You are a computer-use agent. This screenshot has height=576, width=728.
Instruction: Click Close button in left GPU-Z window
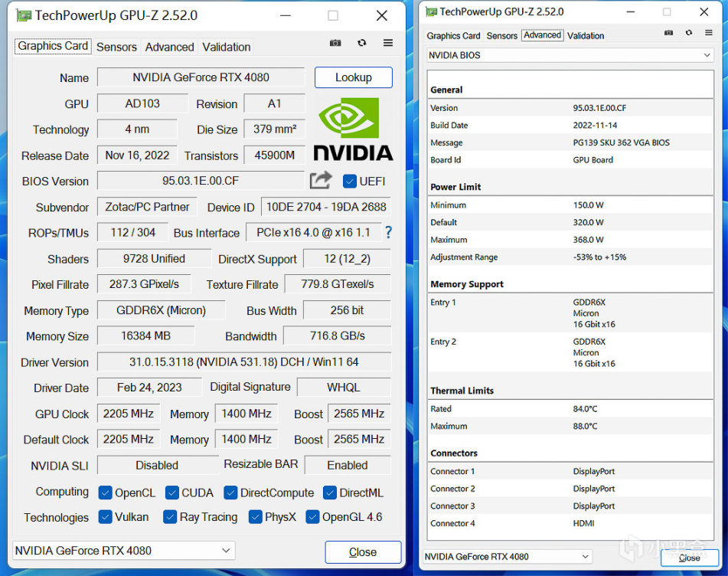pos(363,552)
